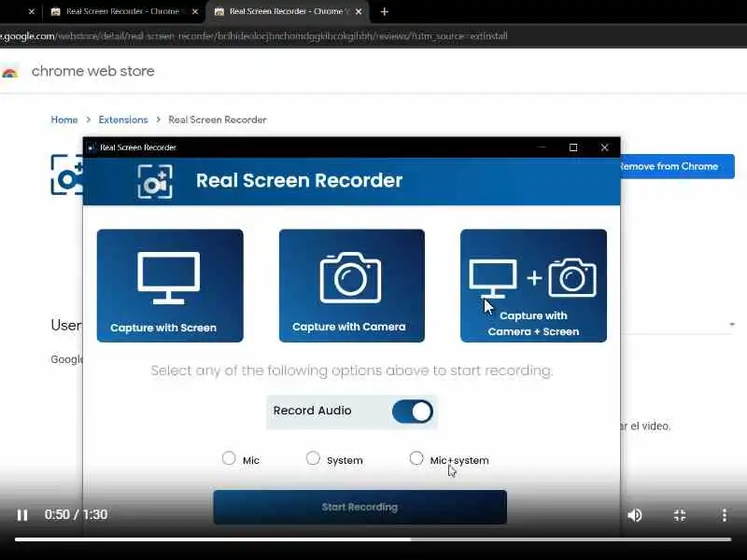
Task: Click the browser address bar URL
Action: (x=254, y=35)
